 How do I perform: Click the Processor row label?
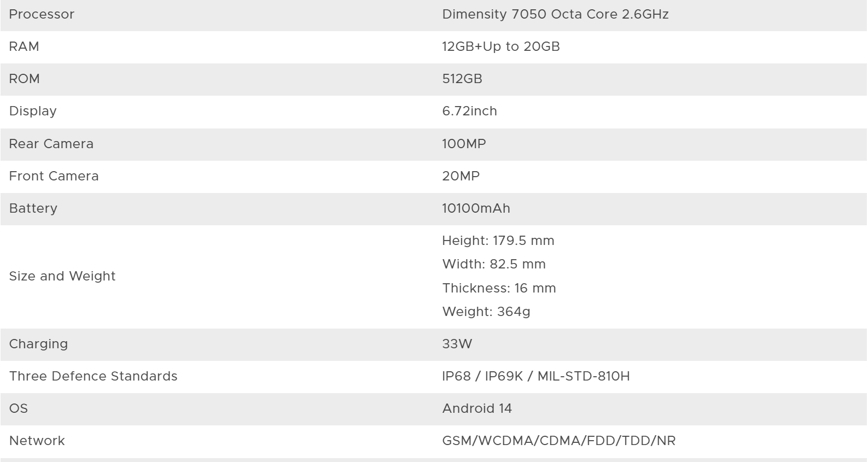point(42,14)
